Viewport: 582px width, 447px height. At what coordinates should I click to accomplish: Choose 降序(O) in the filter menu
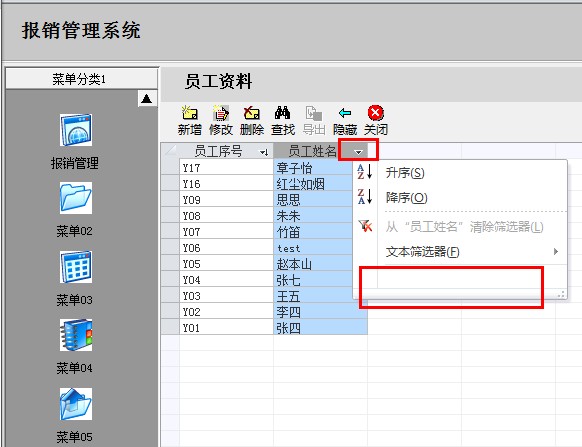pos(406,198)
